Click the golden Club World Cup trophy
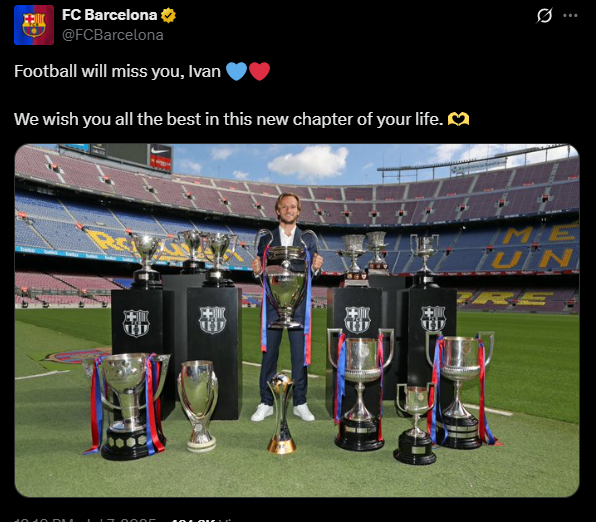 click(x=281, y=413)
